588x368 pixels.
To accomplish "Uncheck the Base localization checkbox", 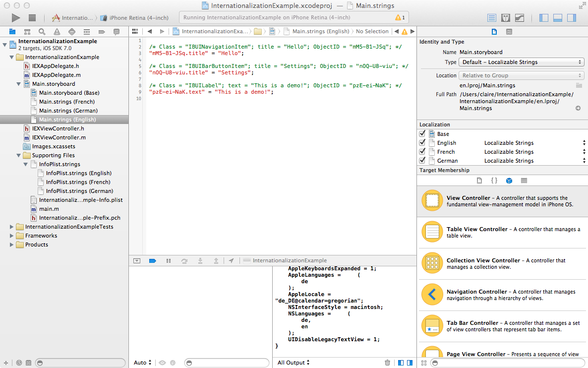I will point(422,133).
